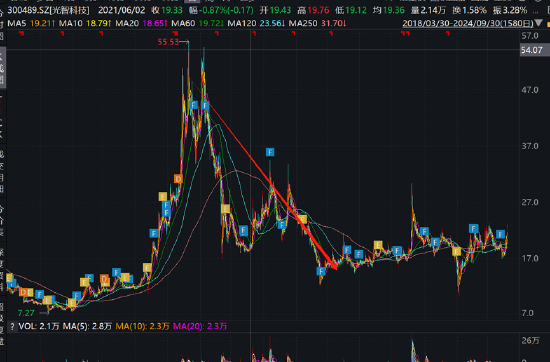The height and width of the screenshot is (362, 550).
Task: Click the volume MA(10): 2.3万 label
Action: [x=142, y=327]
